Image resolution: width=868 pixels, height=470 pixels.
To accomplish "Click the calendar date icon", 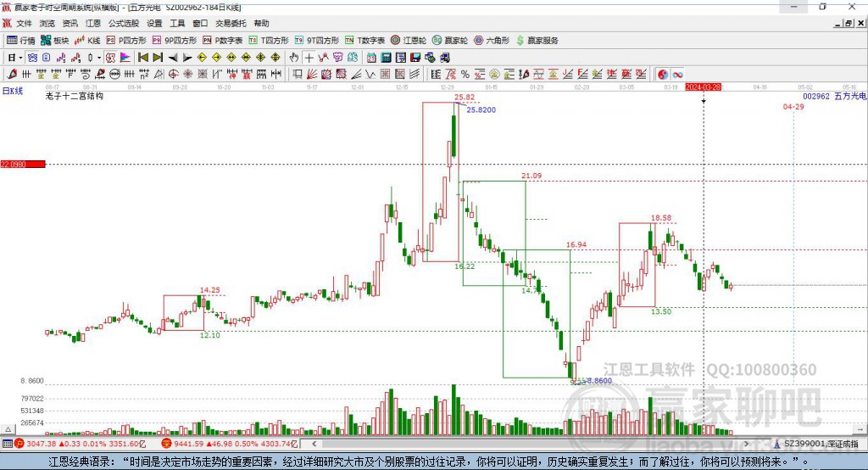I will (371, 58).
